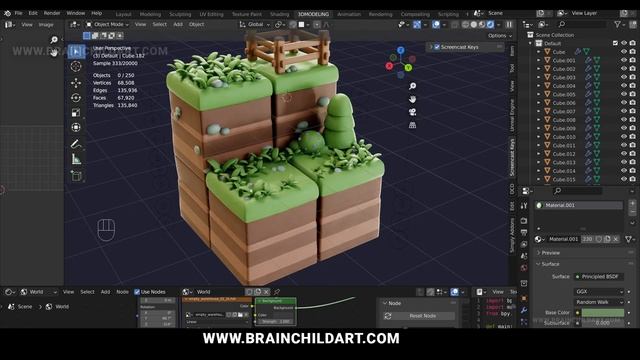Adjust the Strength value on Background node
The width and height of the screenshot is (640, 360).
point(277,322)
